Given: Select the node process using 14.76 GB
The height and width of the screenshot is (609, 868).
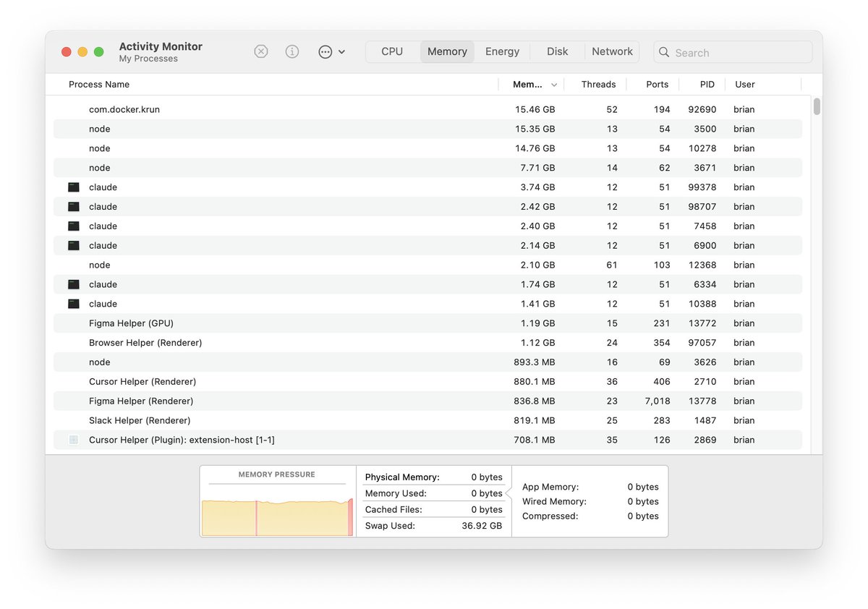Looking at the screenshot, I should 427,148.
